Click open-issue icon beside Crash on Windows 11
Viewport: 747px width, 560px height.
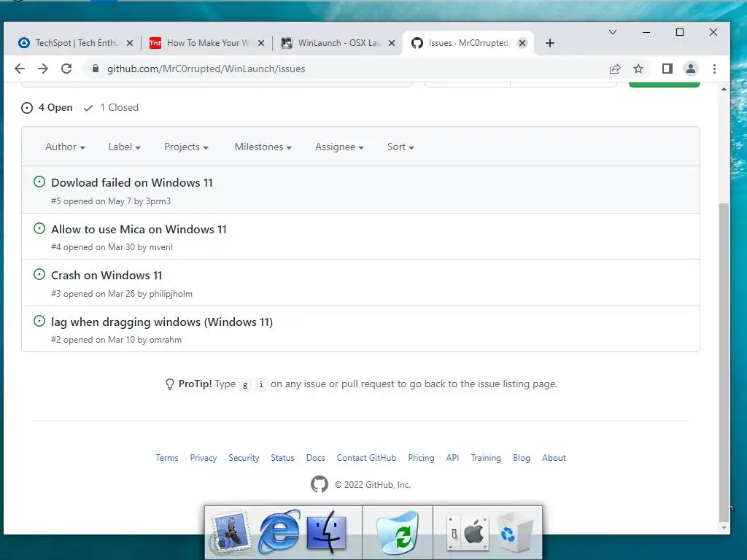click(39, 274)
